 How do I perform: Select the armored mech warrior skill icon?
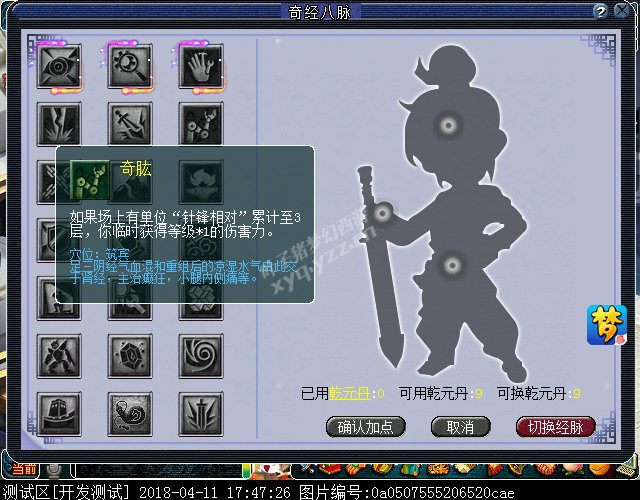(59, 356)
